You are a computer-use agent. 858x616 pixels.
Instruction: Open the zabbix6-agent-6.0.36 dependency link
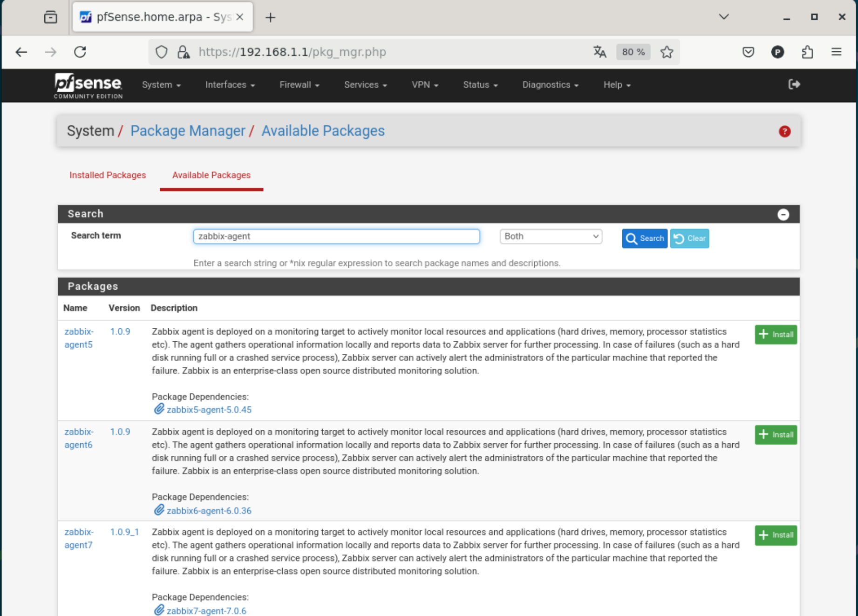coord(209,510)
